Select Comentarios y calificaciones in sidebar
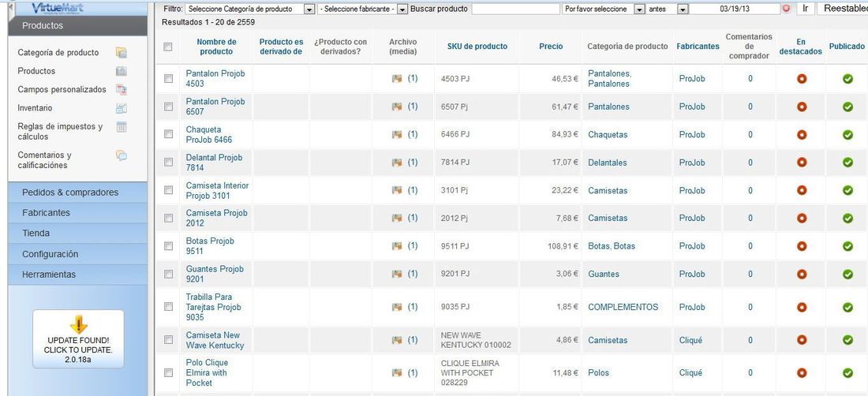The width and height of the screenshot is (868, 396). pos(44,160)
